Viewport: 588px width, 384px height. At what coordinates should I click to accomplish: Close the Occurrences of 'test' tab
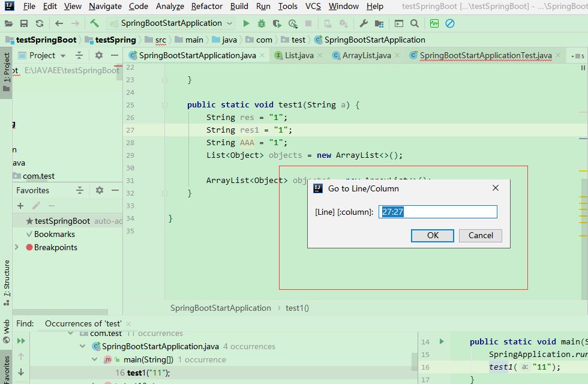pyautogui.click(x=128, y=323)
